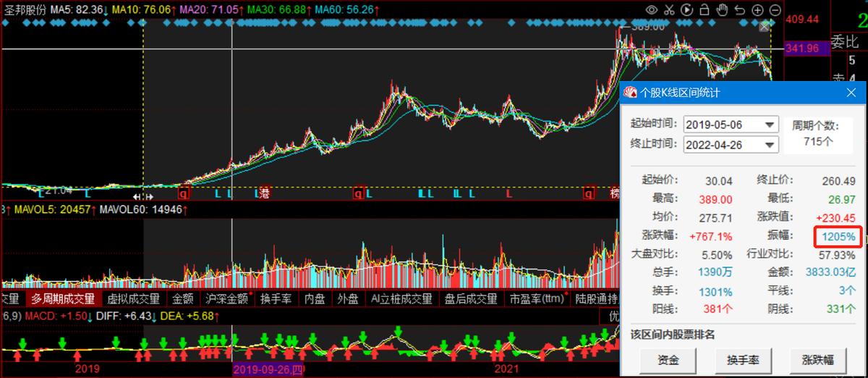Click the MAVOL5: 20457 label

(52, 210)
